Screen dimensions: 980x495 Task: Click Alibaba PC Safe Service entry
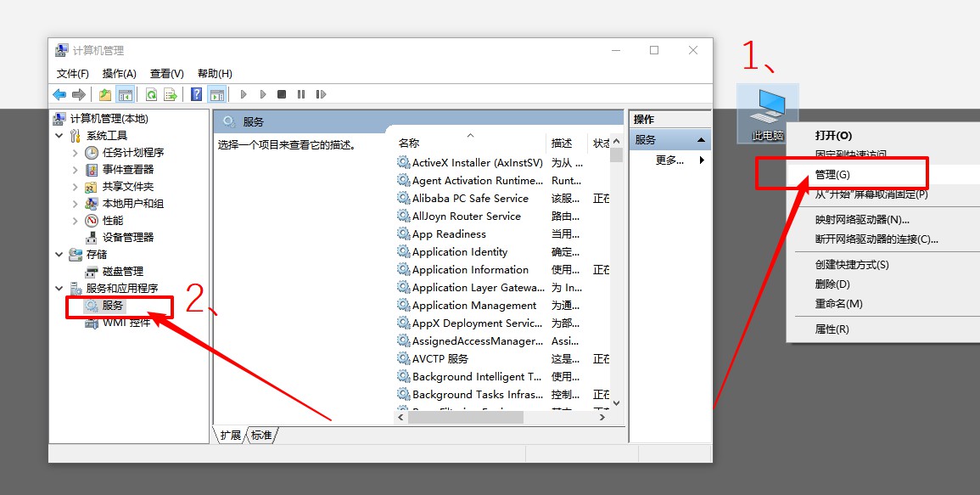[x=470, y=199]
